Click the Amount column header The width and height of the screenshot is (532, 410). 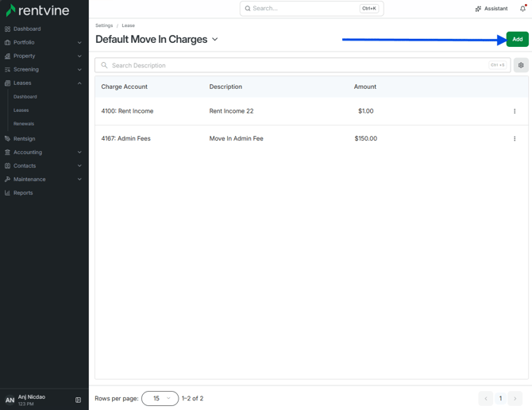365,87
